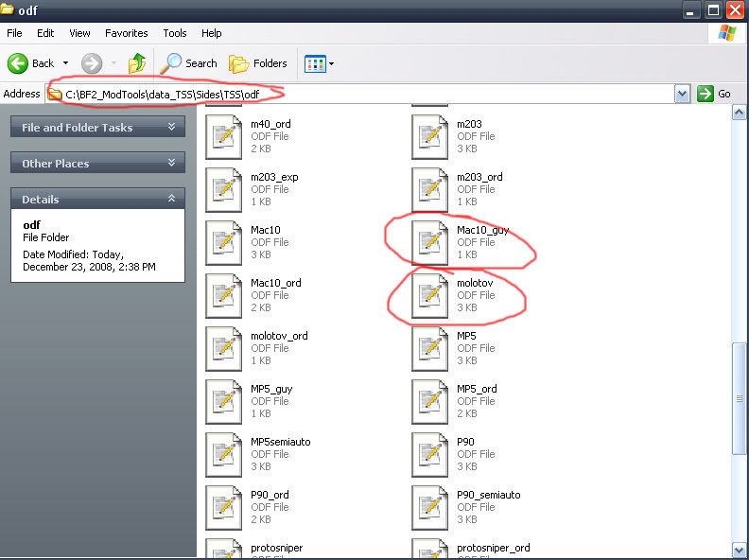This screenshot has width=749, height=560.
Task: Expand the Other Places panel
Action: click(x=97, y=163)
